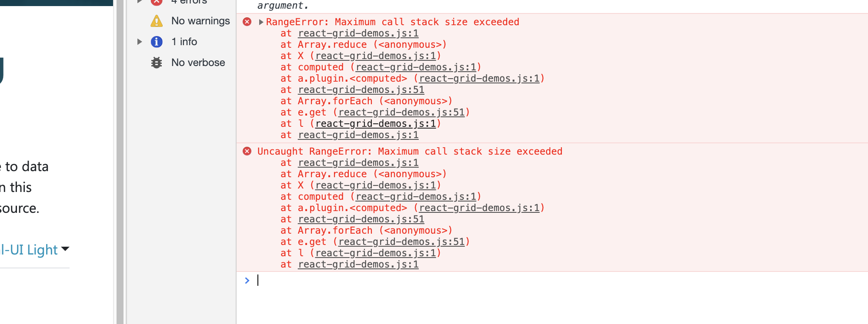868x324 pixels.
Task: Click the yellow warning triangle icon
Action: (x=156, y=20)
